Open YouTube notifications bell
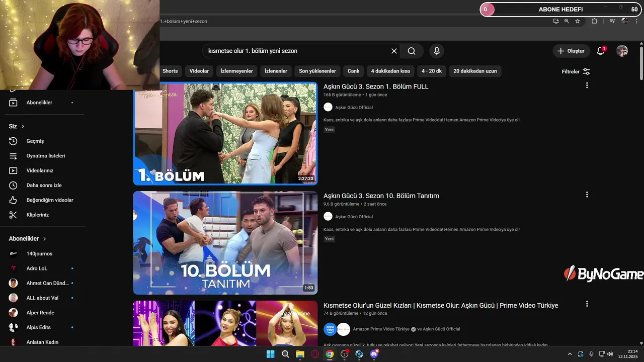Viewport: 644px width, 362px height. pyautogui.click(x=601, y=51)
